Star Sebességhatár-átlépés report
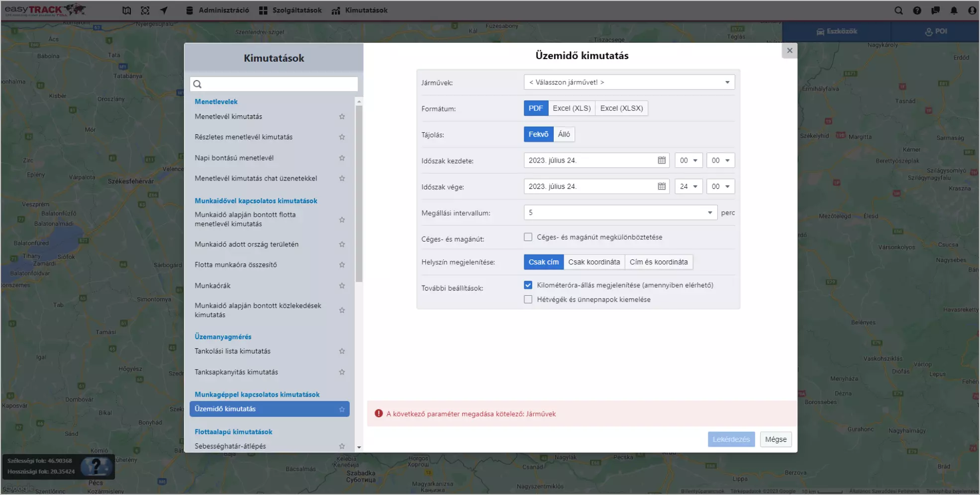980x495 pixels. point(342,446)
